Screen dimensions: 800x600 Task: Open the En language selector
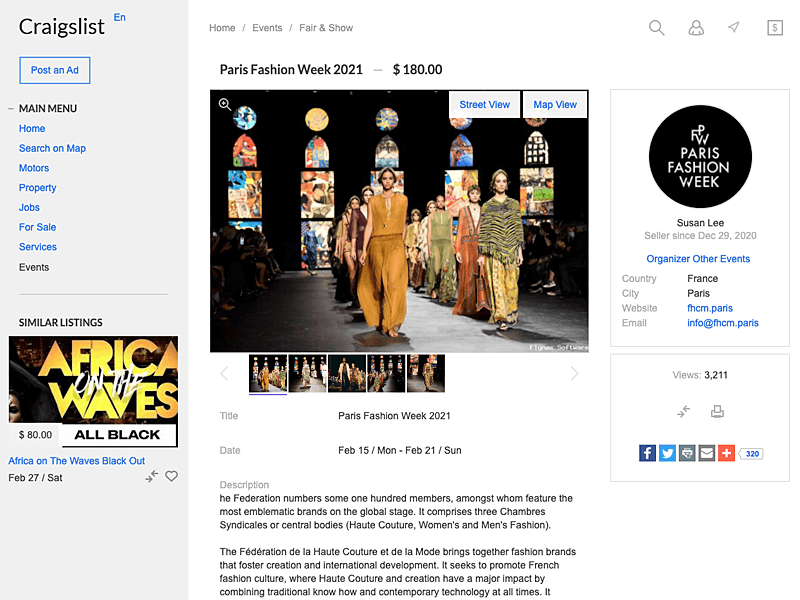click(x=119, y=17)
